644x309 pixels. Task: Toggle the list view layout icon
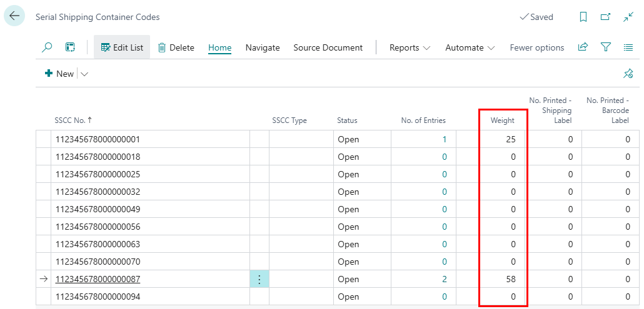pyautogui.click(x=628, y=47)
